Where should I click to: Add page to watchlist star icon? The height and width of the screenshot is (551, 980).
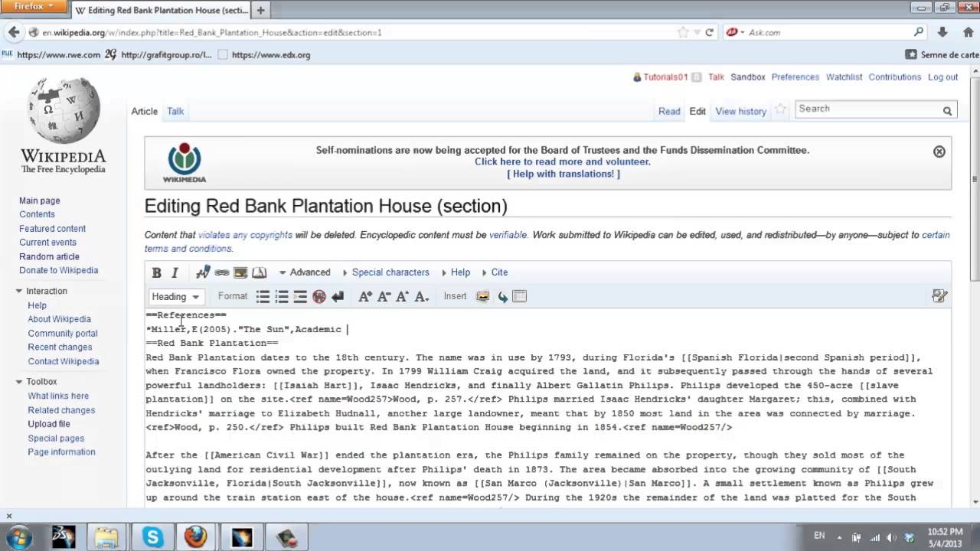(x=780, y=109)
